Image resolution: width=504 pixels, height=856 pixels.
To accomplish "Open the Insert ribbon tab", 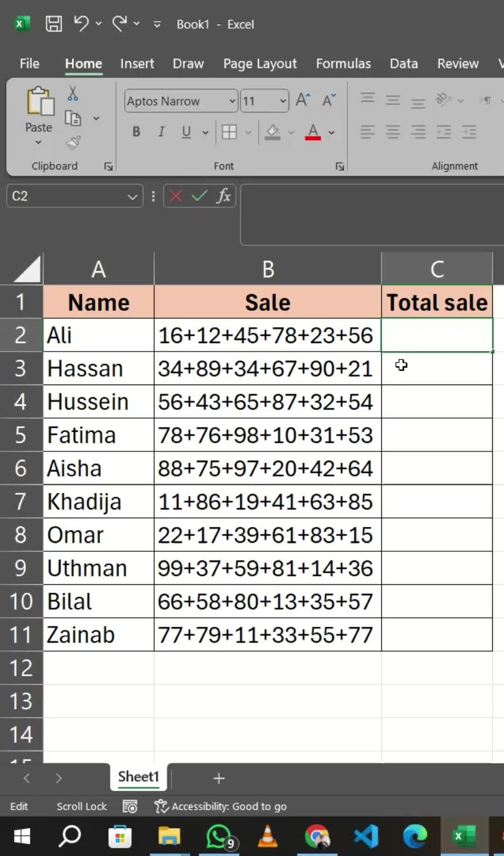I will pos(137,63).
